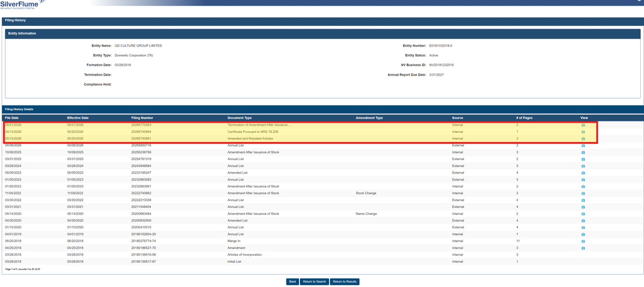View Amended List filed 04/30/2020

click(x=583, y=221)
